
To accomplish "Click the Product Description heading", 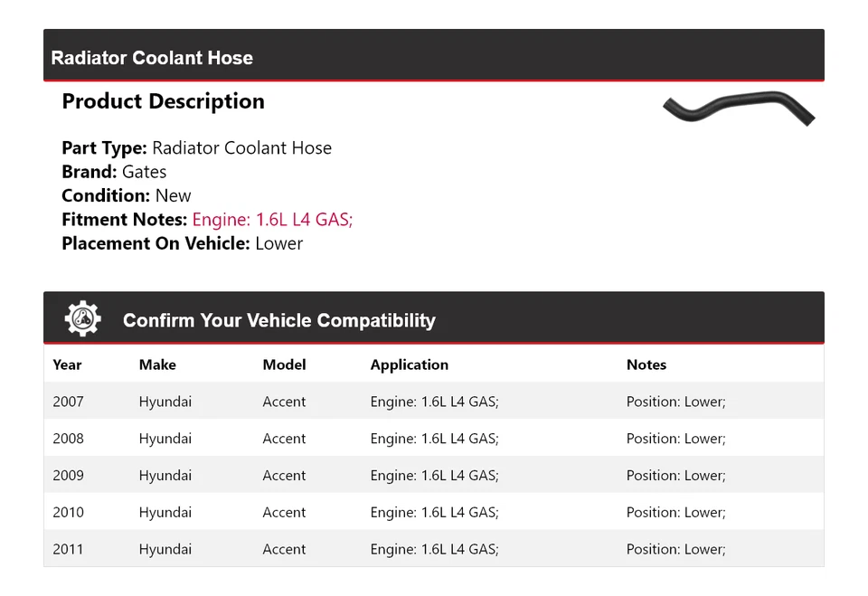I will [163, 101].
